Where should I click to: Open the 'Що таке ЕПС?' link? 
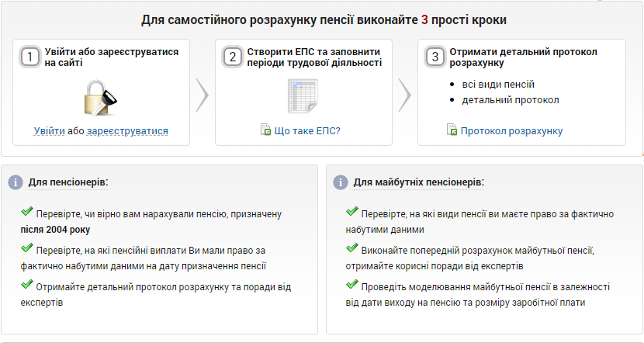tap(307, 130)
